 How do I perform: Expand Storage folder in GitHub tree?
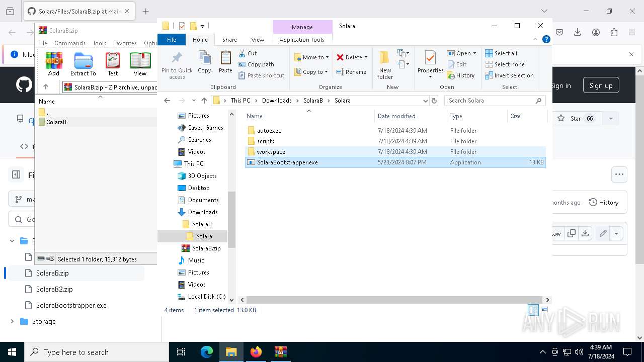pyautogui.click(x=12, y=321)
